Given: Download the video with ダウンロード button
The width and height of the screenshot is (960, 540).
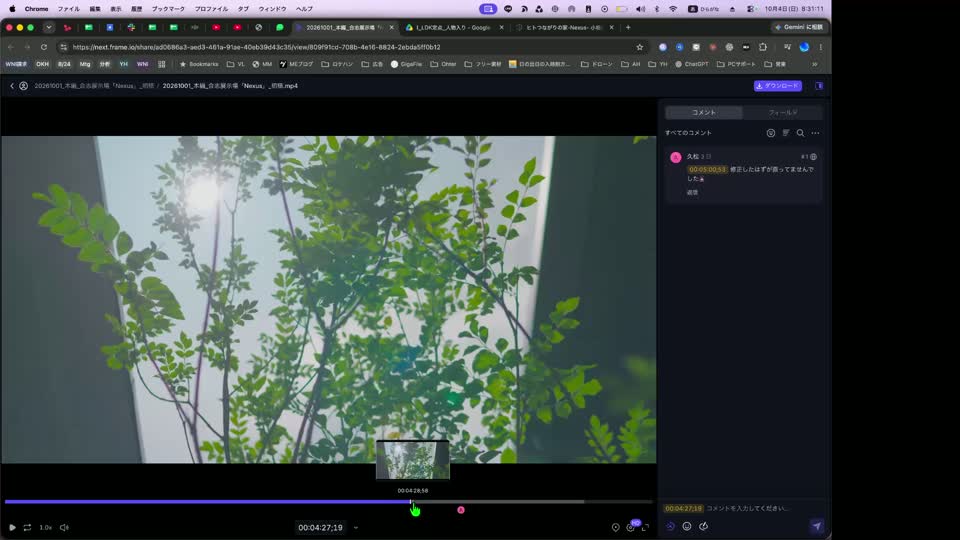Looking at the screenshot, I should (x=778, y=86).
